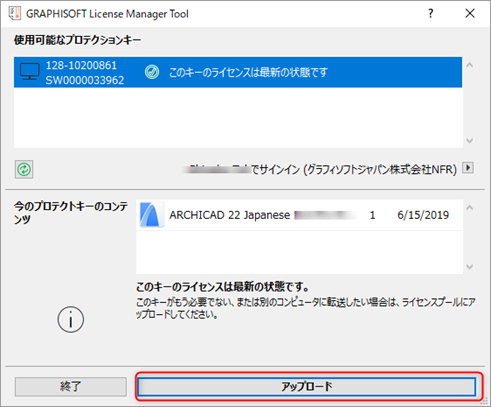Click up arrow of key contents list
Viewport: 491px width, 407px height.
click(x=470, y=208)
